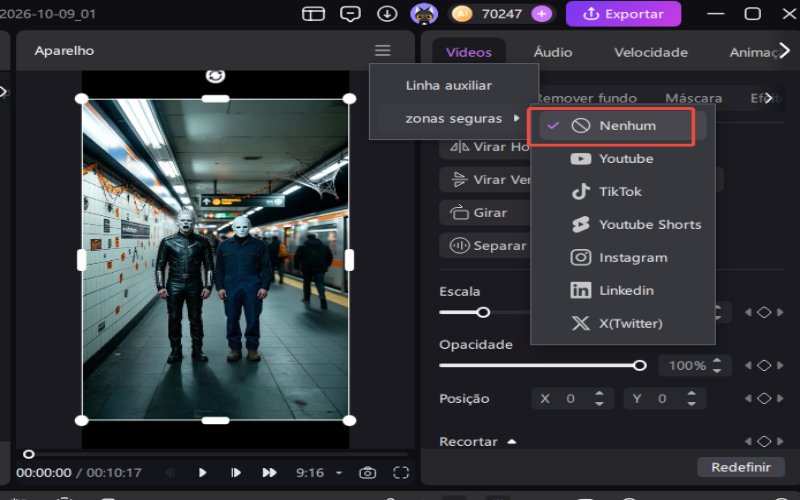Select Linkedin safe zone
The height and width of the screenshot is (500, 800).
[x=622, y=290]
